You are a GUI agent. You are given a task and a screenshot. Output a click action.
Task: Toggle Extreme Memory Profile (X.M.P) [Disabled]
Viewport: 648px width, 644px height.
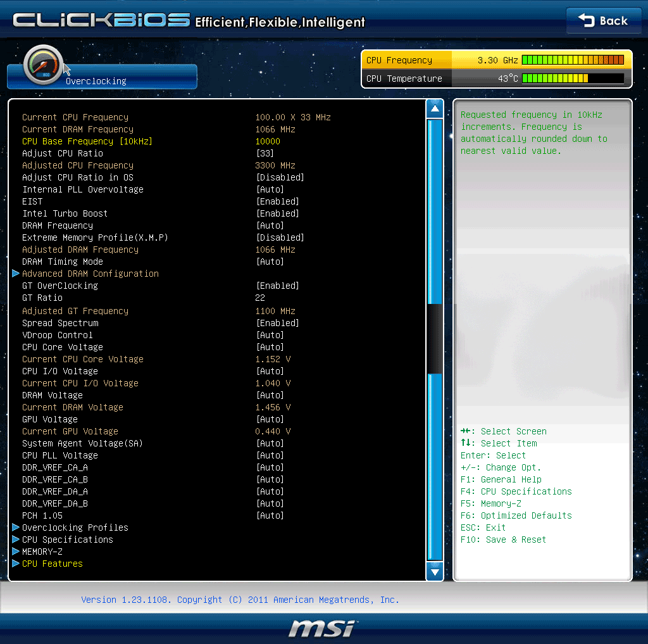(x=280, y=237)
